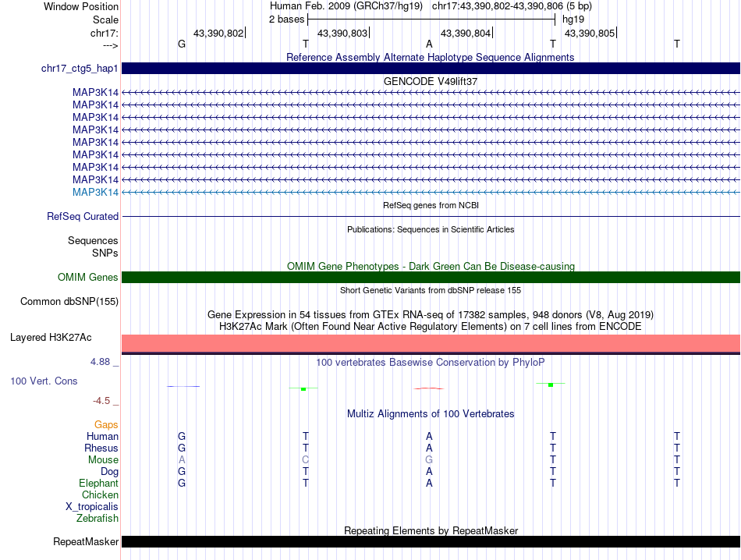Viewport: 741px width, 560px height.
Task: Click the Publications: Sequences in Scientific Articles title
Action: 431,229
